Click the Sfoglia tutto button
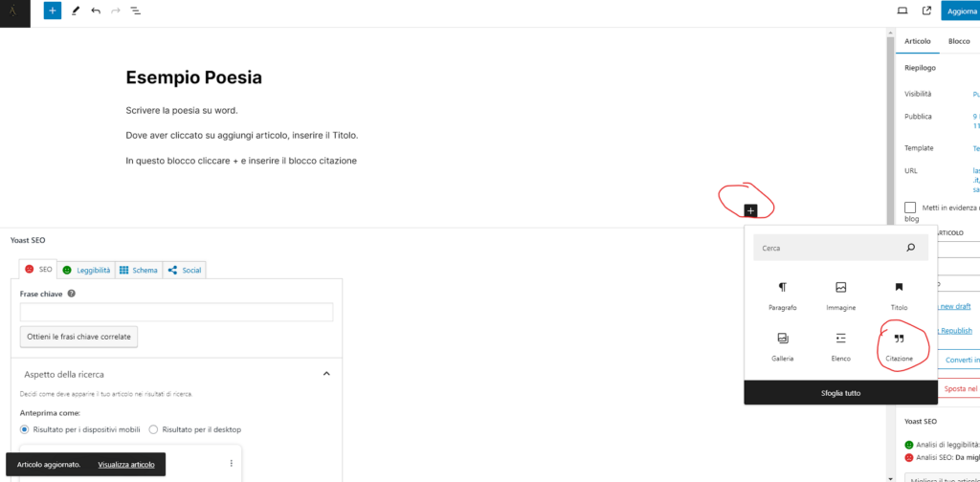 pyautogui.click(x=841, y=393)
